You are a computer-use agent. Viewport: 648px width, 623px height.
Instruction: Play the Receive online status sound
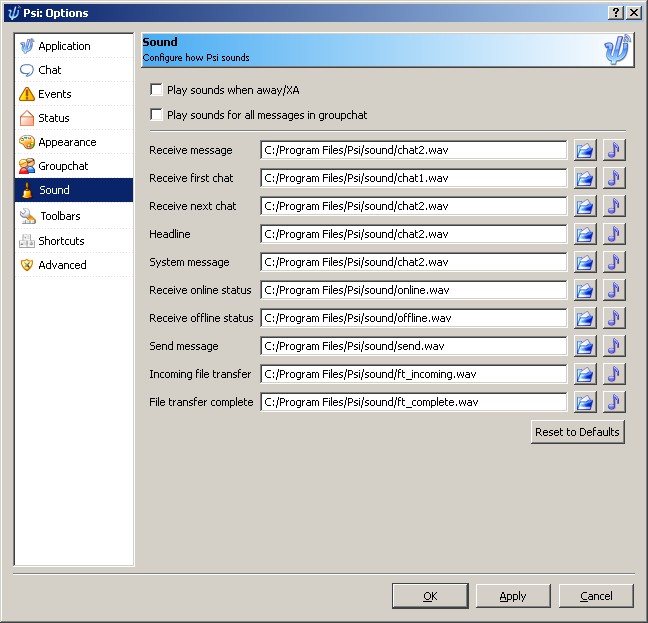click(614, 290)
